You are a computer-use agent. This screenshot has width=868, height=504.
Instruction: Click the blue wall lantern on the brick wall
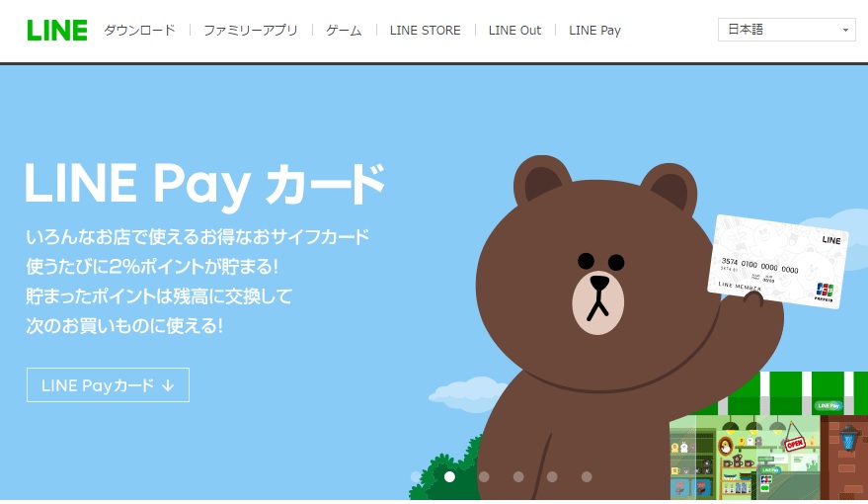point(848,438)
